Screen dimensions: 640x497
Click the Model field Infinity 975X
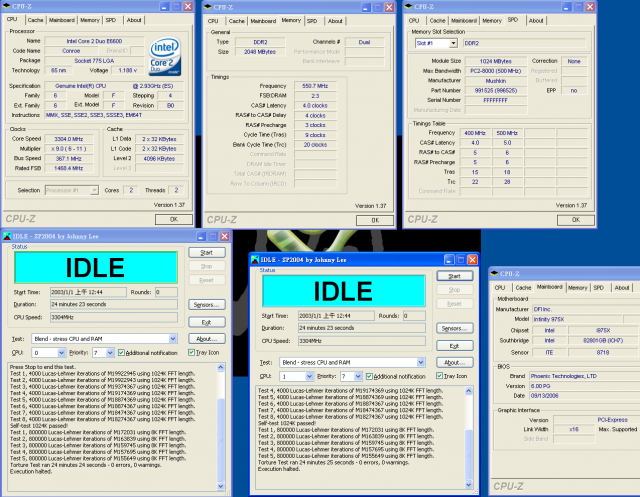click(x=576, y=319)
